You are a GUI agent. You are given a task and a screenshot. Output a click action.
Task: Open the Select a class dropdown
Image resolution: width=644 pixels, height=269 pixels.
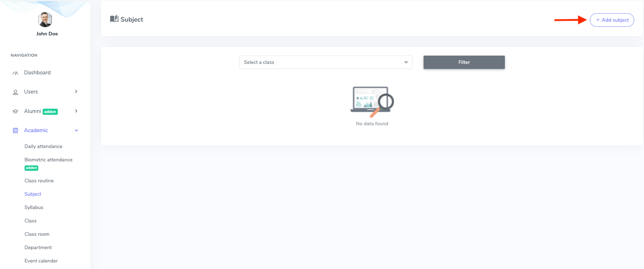[x=326, y=62]
